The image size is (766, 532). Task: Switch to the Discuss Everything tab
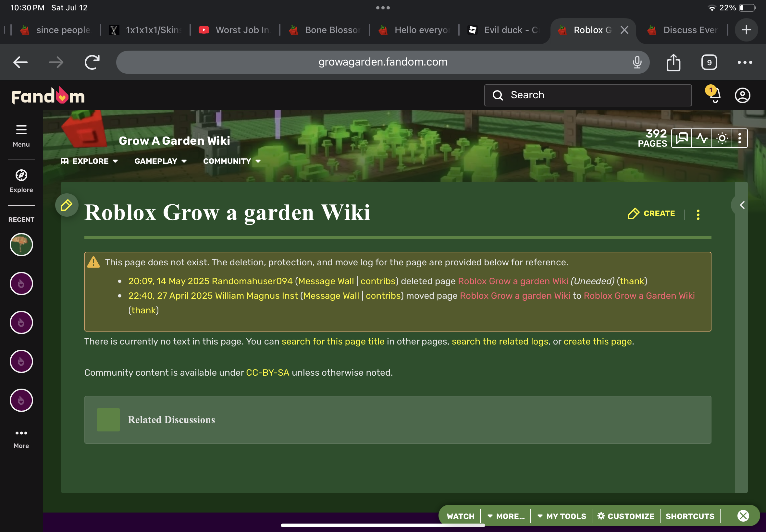[683, 30]
